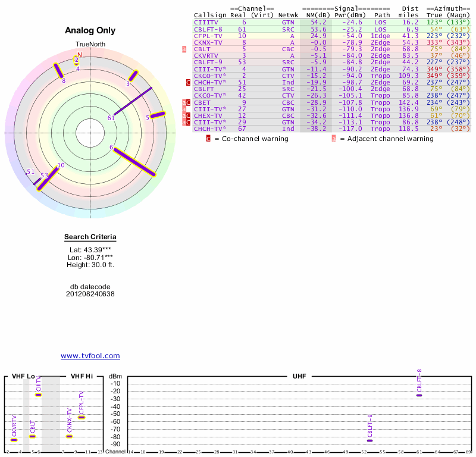Click the CKVRTV marker in VHF Lo spectrum
The width and height of the screenshot is (476, 457).
click(x=14, y=440)
